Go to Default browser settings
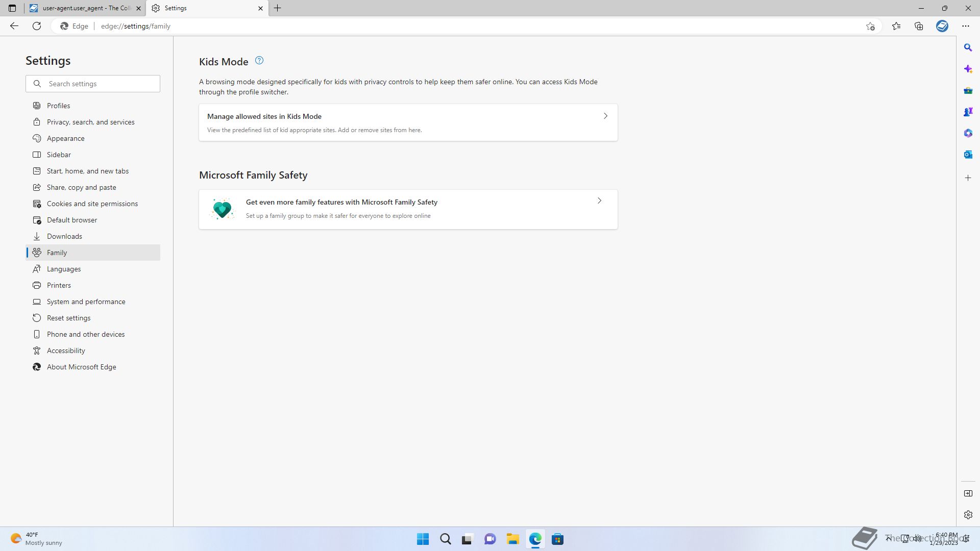Screen dimensions: 980x551 pos(93,220)
